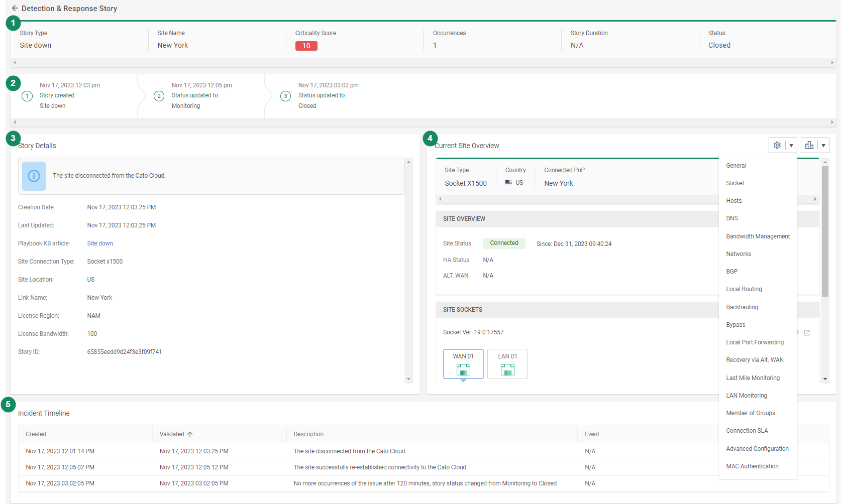Click Created cell 'Nov 17, 2023 12:01:14 PM'
The image size is (841, 504).
60,451
